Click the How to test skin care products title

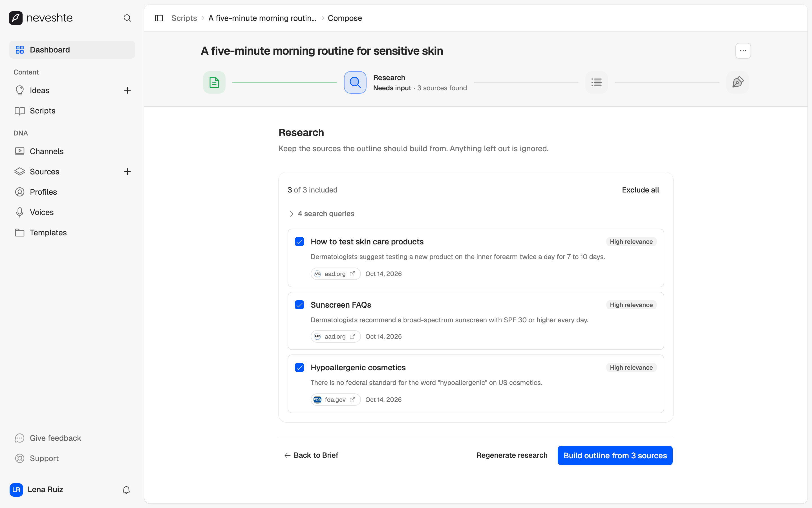click(x=367, y=242)
